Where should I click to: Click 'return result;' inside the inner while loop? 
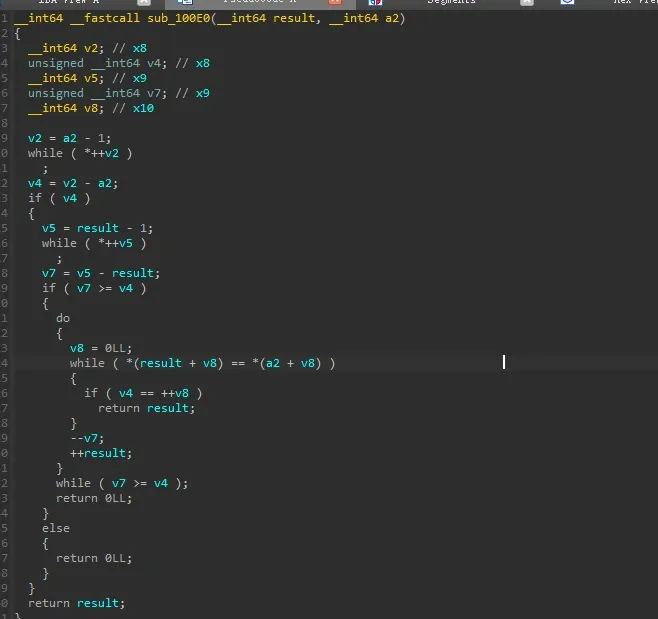[x=146, y=408]
